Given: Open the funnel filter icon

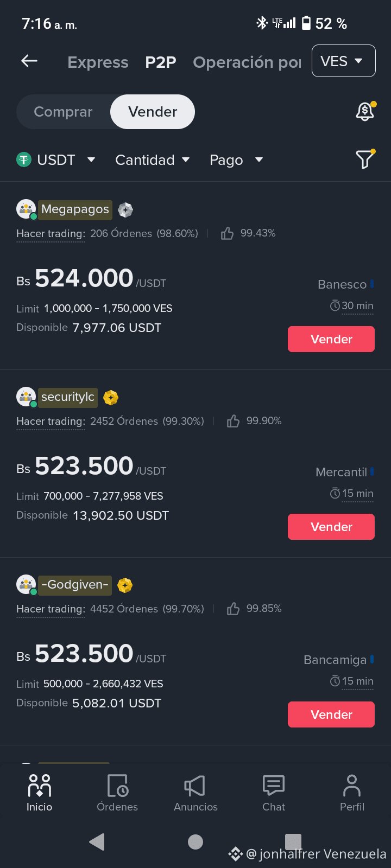Looking at the screenshot, I should coord(365,159).
